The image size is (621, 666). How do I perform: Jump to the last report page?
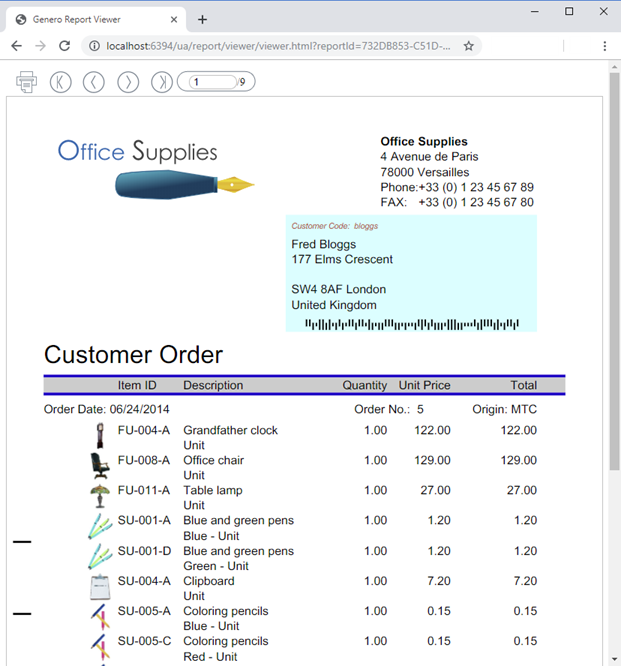coord(161,82)
